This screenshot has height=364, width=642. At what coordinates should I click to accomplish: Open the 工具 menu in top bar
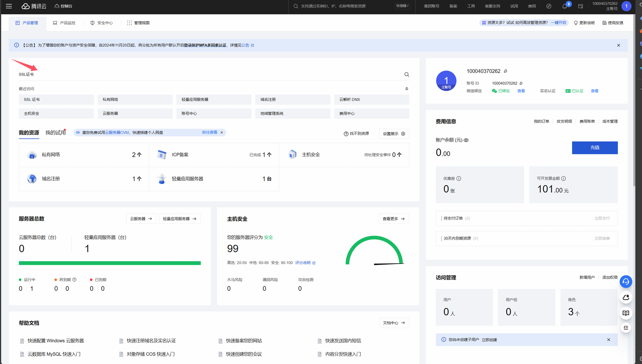471,6
